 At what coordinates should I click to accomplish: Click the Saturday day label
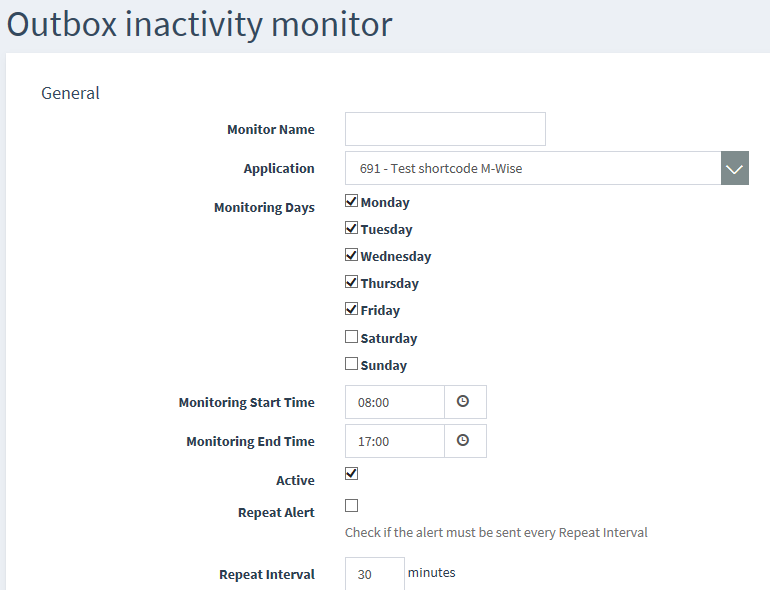coord(389,338)
